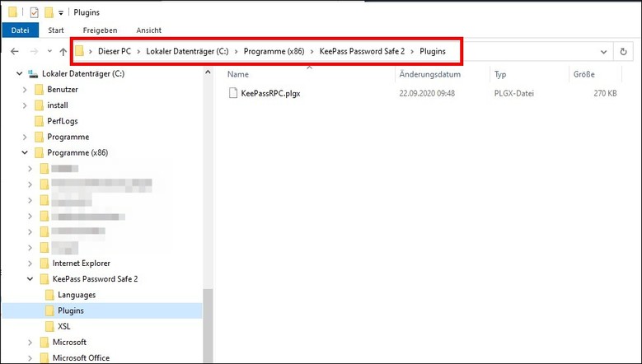
Task: Click the navigation pane scroll up arrow
Action: coord(208,72)
